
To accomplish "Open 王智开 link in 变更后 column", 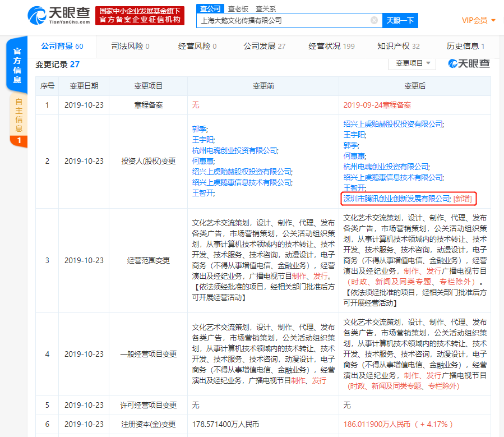I will tap(354, 188).
